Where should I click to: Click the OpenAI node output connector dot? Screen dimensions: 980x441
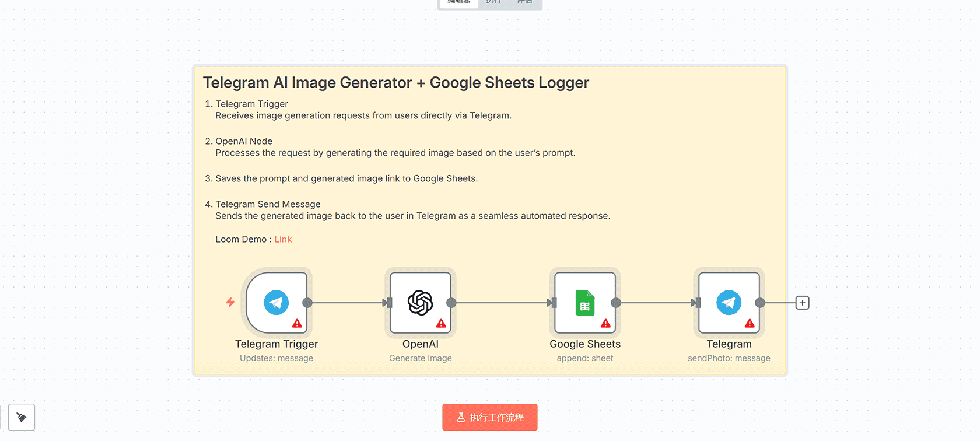tap(452, 303)
